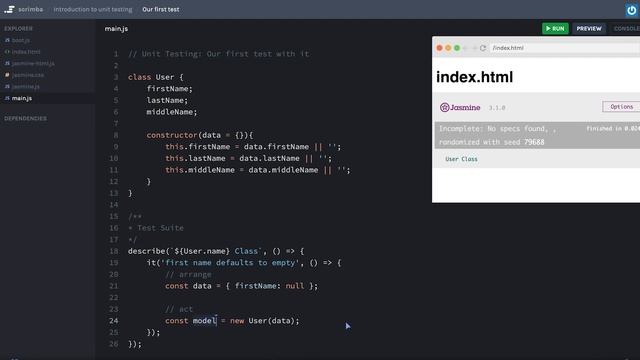The width and height of the screenshot is (640, 360).
Task: Open jasmine.js in the explorer
Action: (x=26, y=87)
